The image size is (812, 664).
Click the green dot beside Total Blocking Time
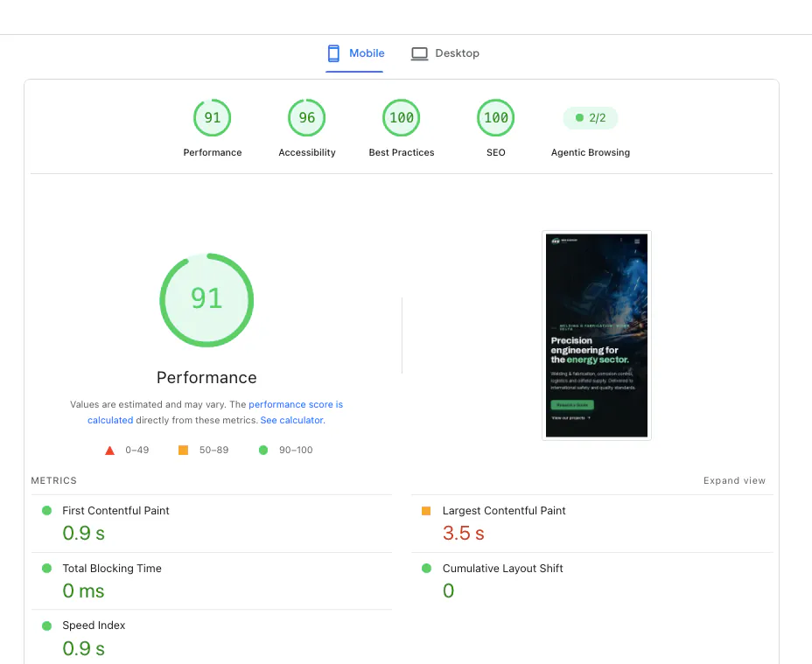point(46,568)
